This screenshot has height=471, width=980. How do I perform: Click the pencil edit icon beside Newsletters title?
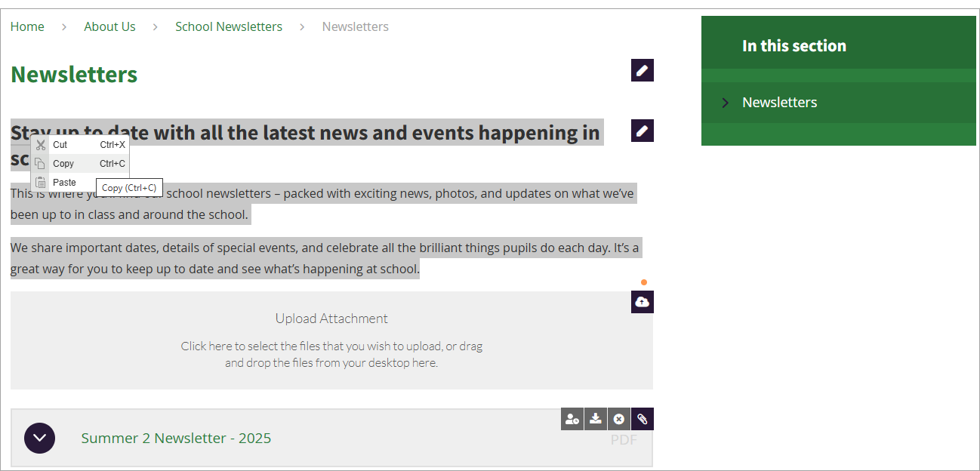coord(642,70)
